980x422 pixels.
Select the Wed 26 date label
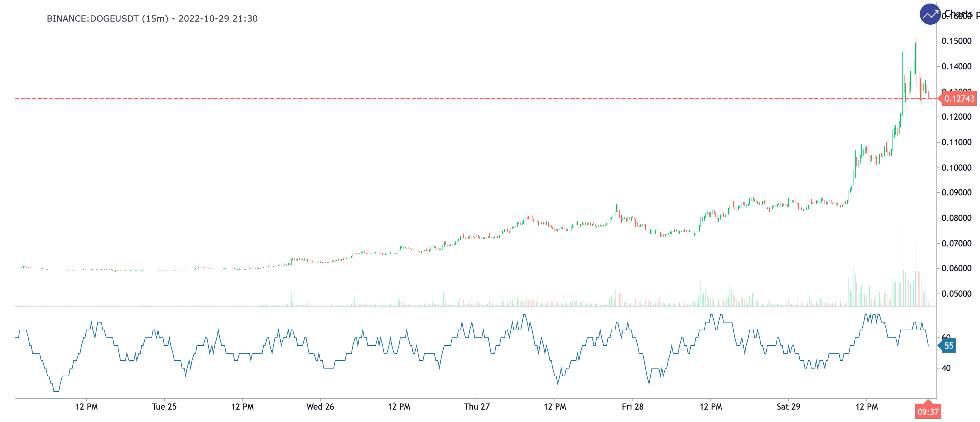[320, 407]
